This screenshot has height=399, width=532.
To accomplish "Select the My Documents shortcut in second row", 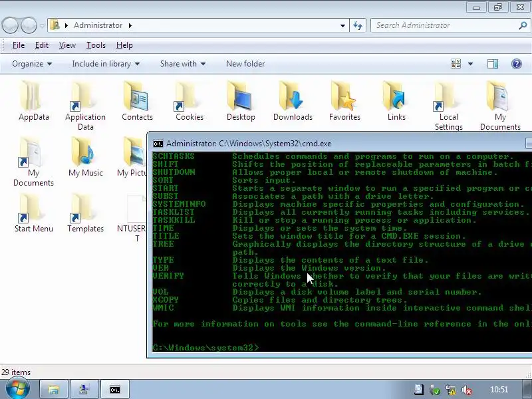I will tap(34, 161).
